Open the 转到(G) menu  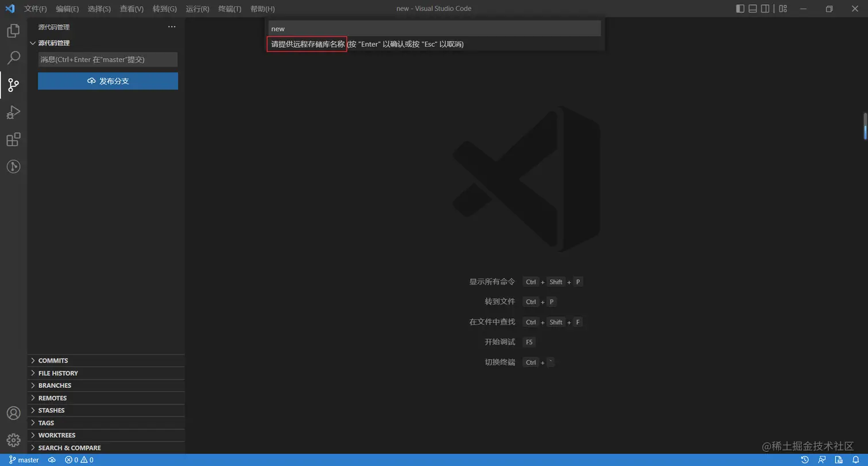[x=165, y=9]
